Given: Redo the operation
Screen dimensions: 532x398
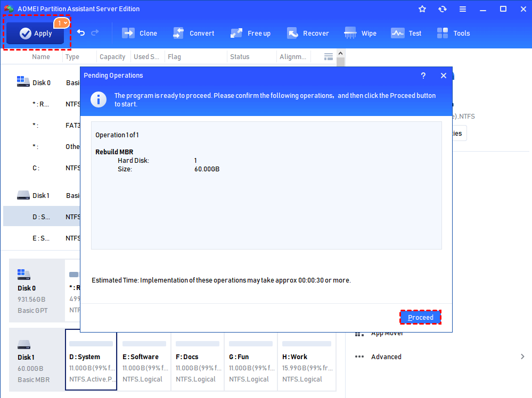Looking at the screenshot, I should 95,33.
